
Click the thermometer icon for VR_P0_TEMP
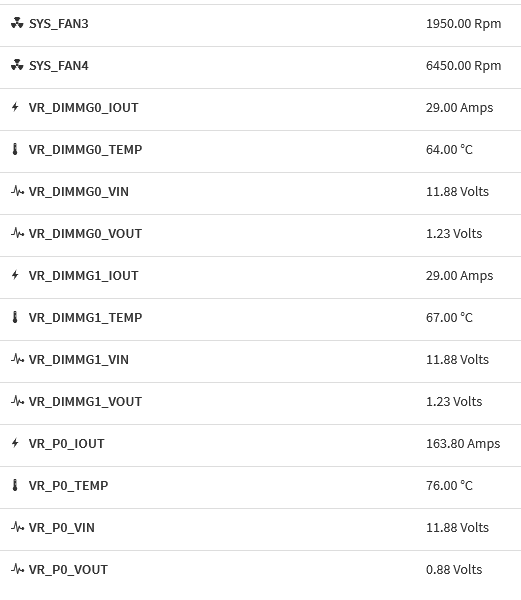point(15,485)
